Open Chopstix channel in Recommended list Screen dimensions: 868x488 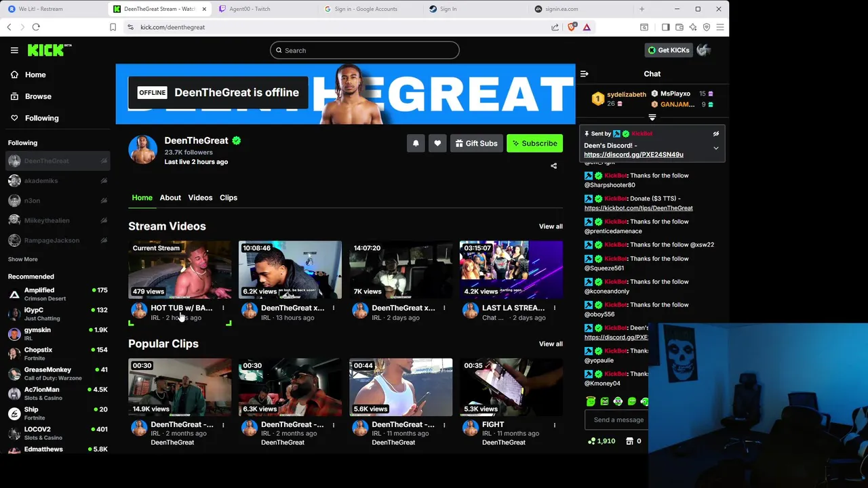click(x=58, y=353)
